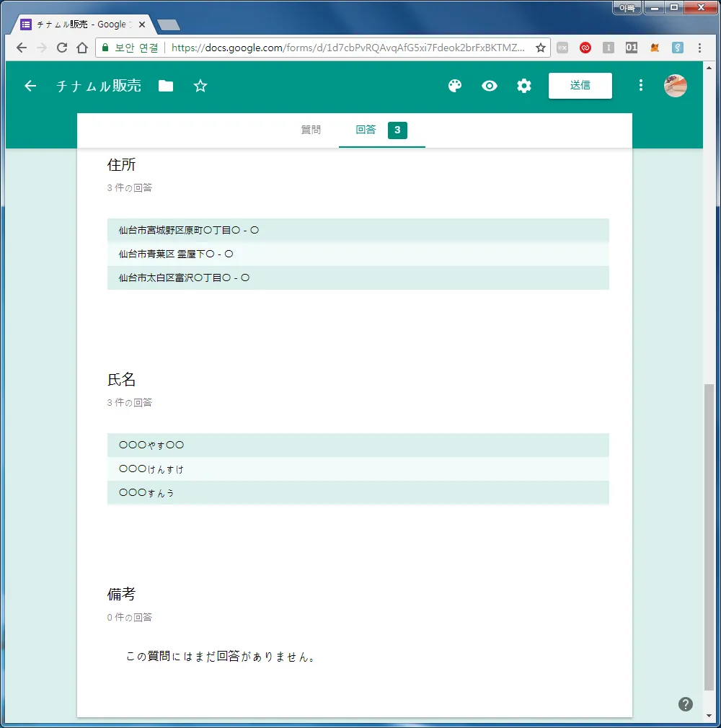721x728 pixels.
Task: Click browser forward arrow
Action: [x=42, y=48]
